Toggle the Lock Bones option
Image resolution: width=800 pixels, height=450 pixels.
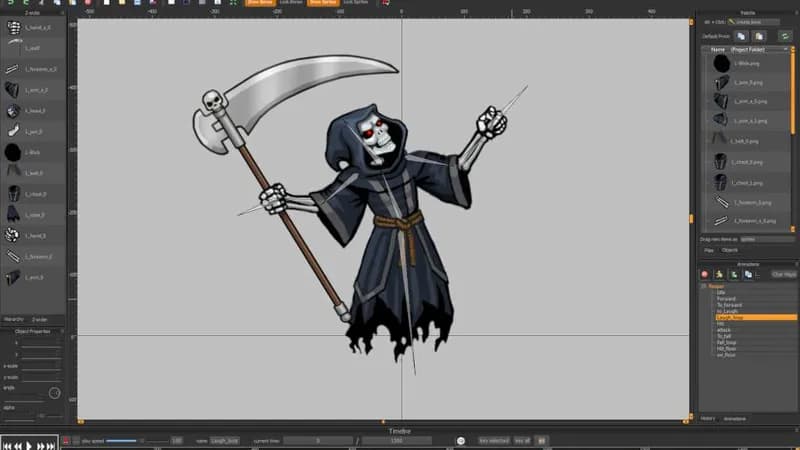(x=291, y=3)
